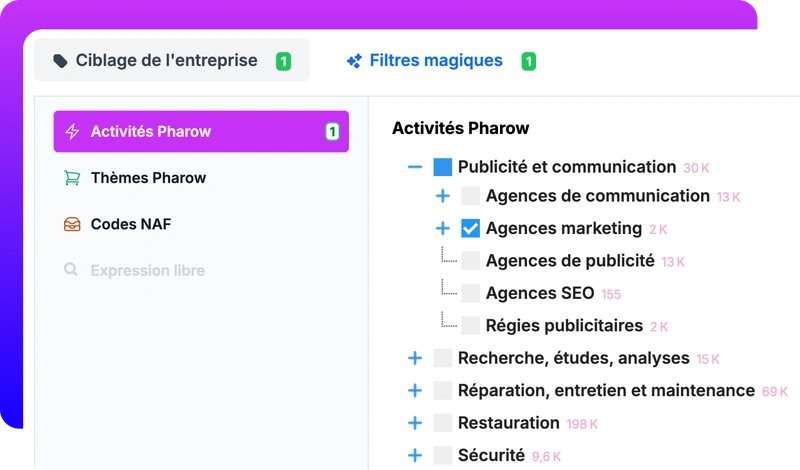800x470 pixels.
Task: Collapse the Publicité et communication node
Action: pos(415,167)
